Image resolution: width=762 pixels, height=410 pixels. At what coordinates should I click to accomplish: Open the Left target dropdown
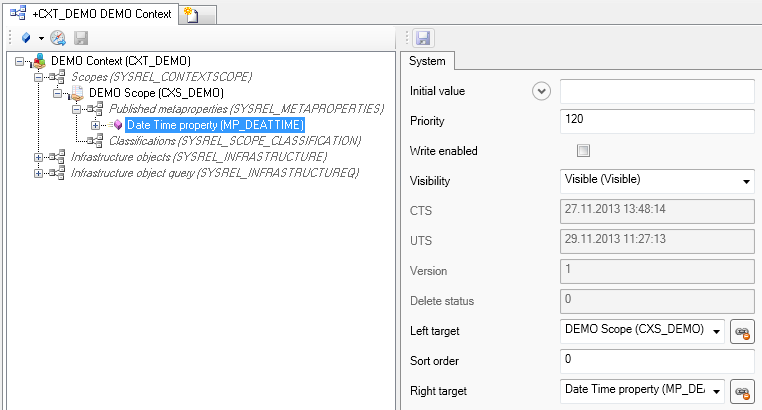716,332
